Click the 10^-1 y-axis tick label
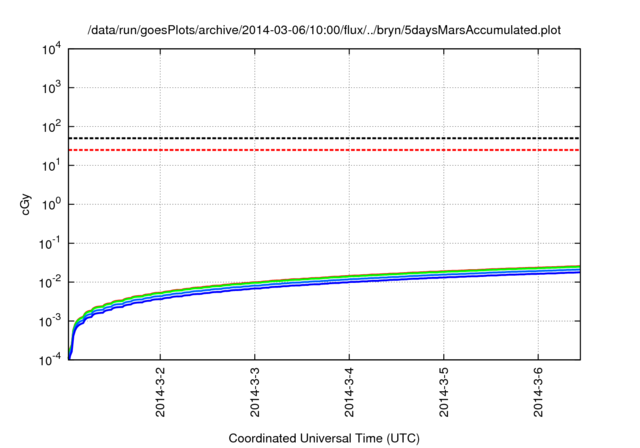The width and height of the screenshot is (640, 448). coord(50,244)
